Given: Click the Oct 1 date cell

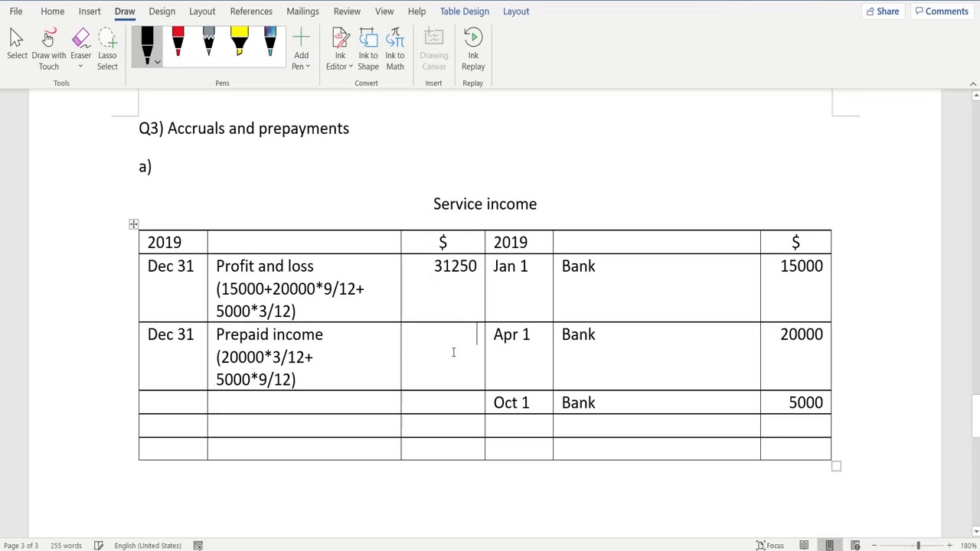Looking at the screenshot, I should (518, 403).
